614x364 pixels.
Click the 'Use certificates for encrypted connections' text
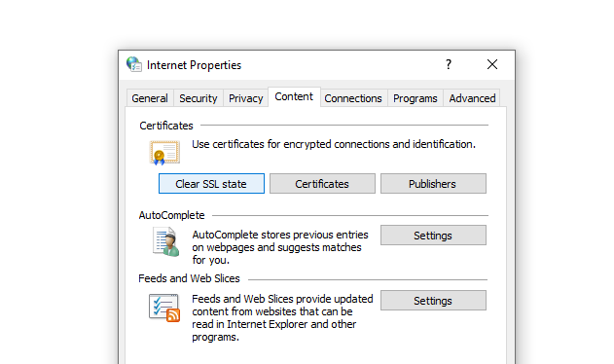pos(334,144)
